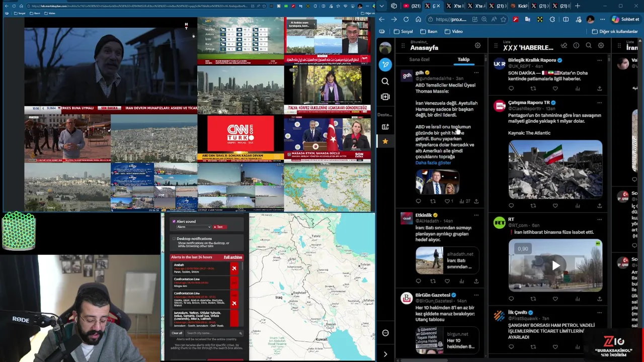This screenshot has width=644, height=362.
Task: Click Baghdad on the map
Action: [x=300, y=293]
